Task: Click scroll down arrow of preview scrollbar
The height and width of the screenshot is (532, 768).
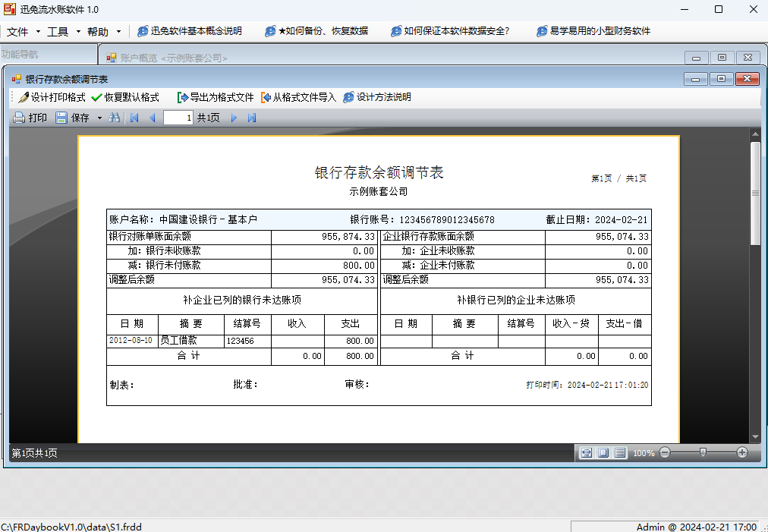Action: (755, 437)
